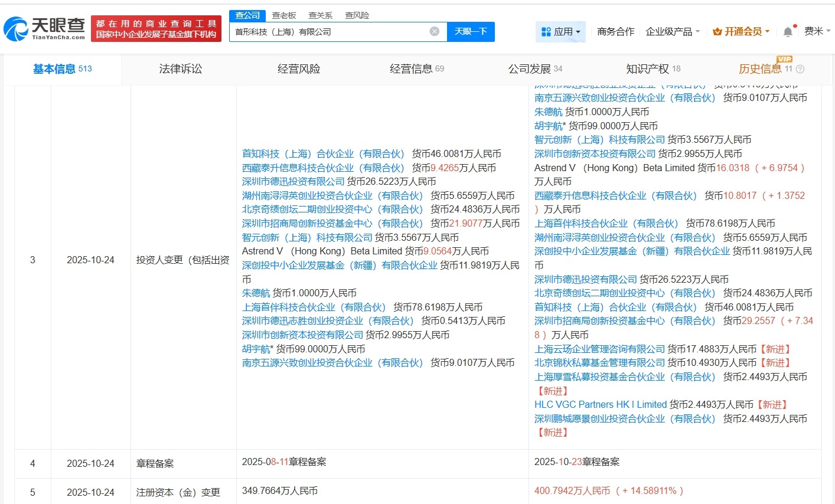Switch to the 经营风险 tab
This screenshot has height=504, width=835.
point(298,68)
